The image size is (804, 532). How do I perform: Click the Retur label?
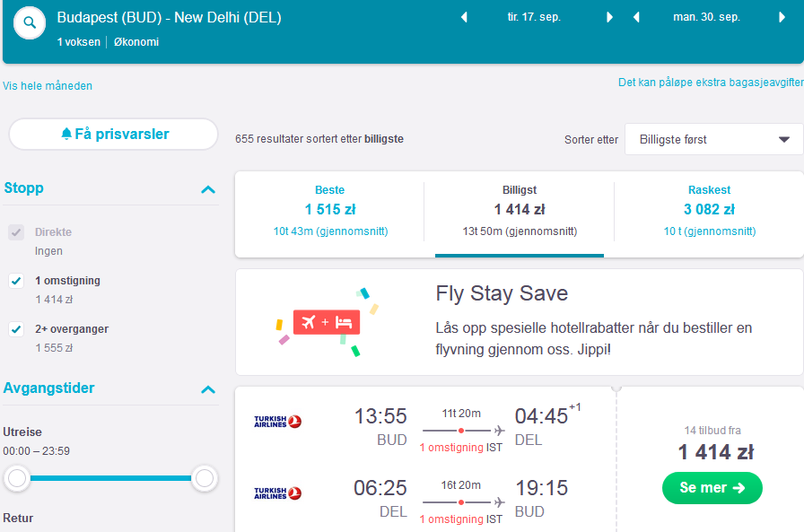pos(18,519)
